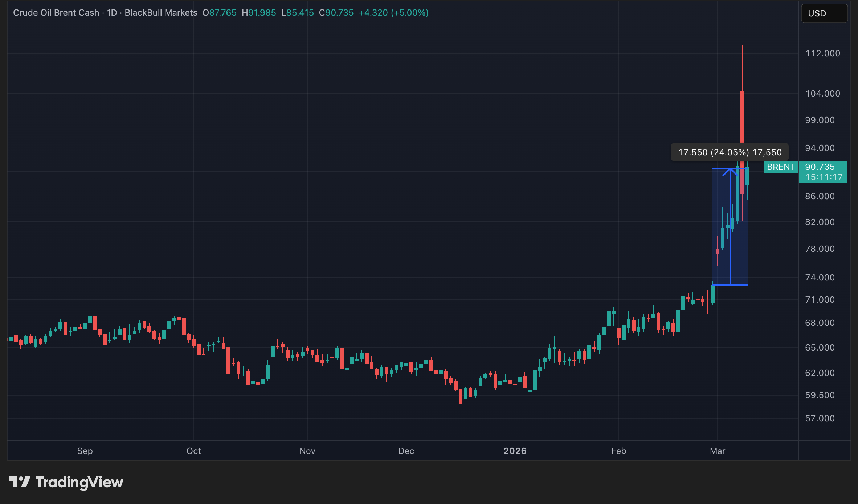
Task: Open the Crude Oil Brent Cash symbol menu
Action: (x=56, y=12)
